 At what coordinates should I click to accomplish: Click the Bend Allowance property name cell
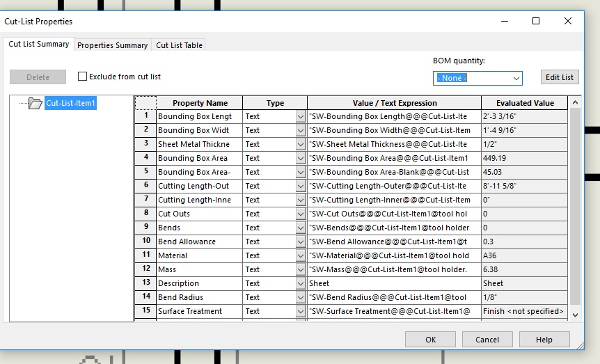click(x=199, y=242)
